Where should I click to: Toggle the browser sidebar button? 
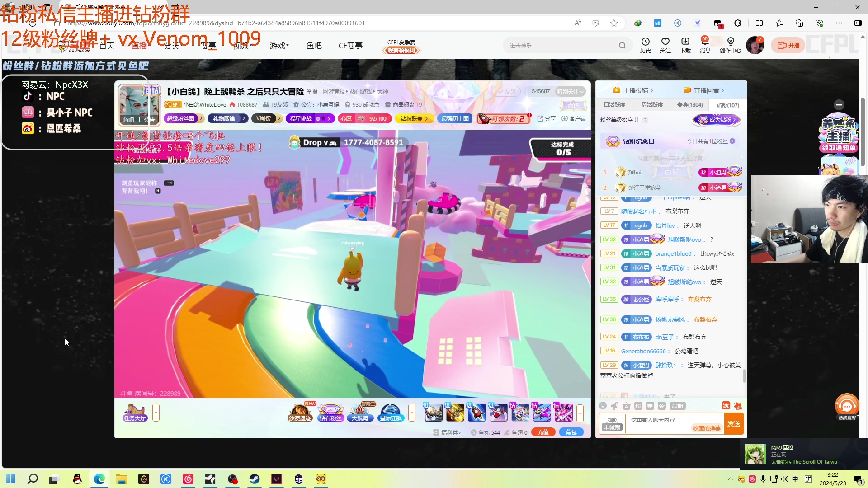(x=858, y=23)
